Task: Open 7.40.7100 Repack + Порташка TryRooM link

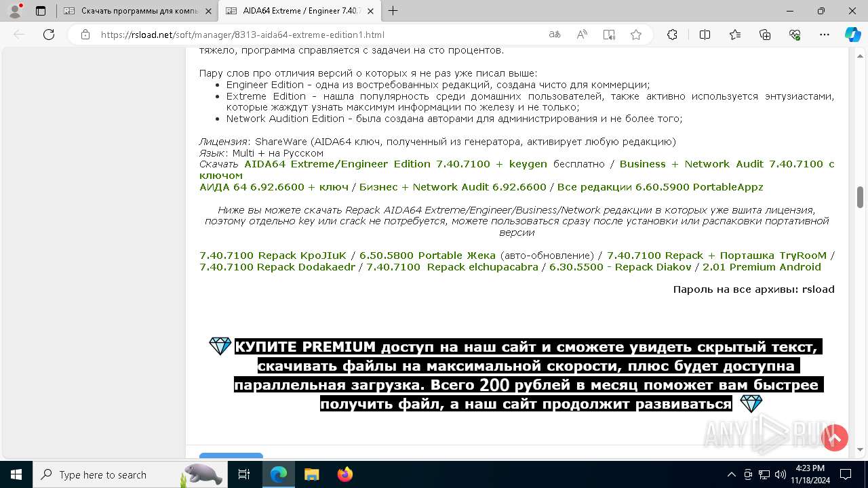Action: 717,256
